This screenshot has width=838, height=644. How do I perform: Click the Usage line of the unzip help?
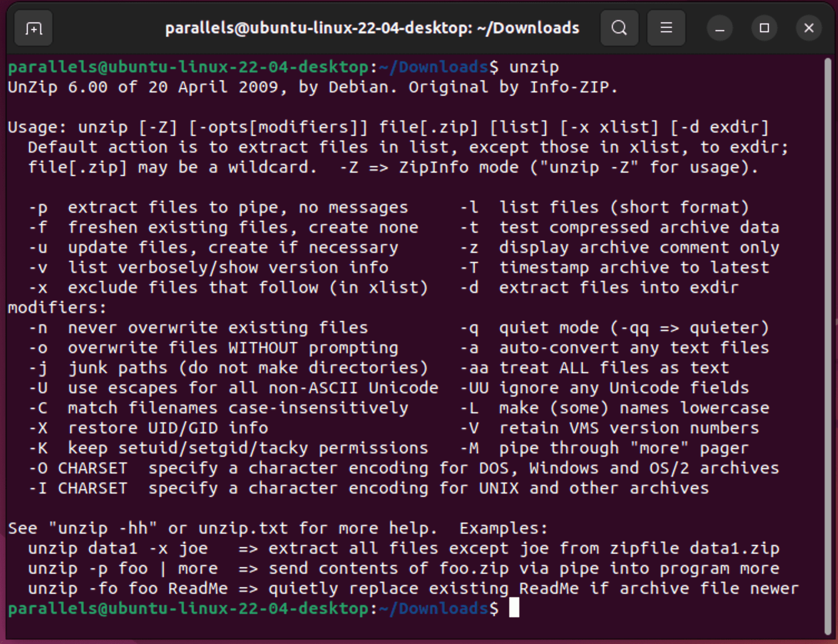coord(223,126)
